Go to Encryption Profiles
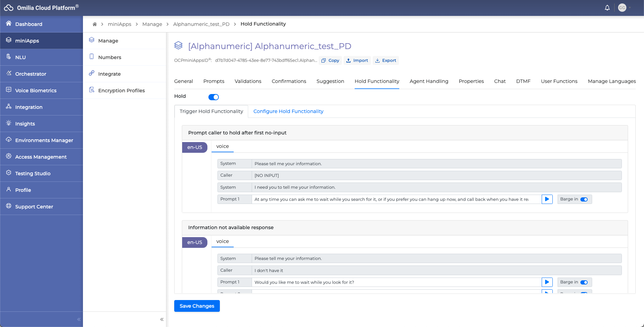644x327 pixels. click(121, 91)
